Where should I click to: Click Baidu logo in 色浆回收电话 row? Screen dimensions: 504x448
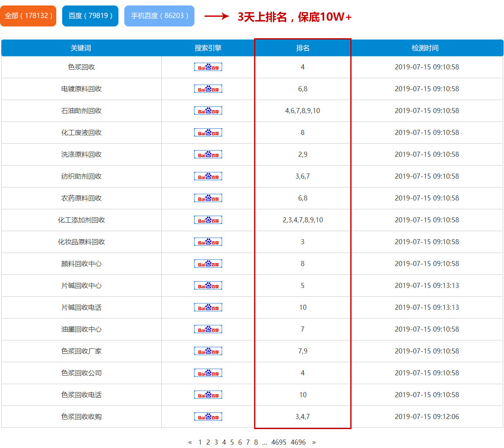(x=208, y=395)
